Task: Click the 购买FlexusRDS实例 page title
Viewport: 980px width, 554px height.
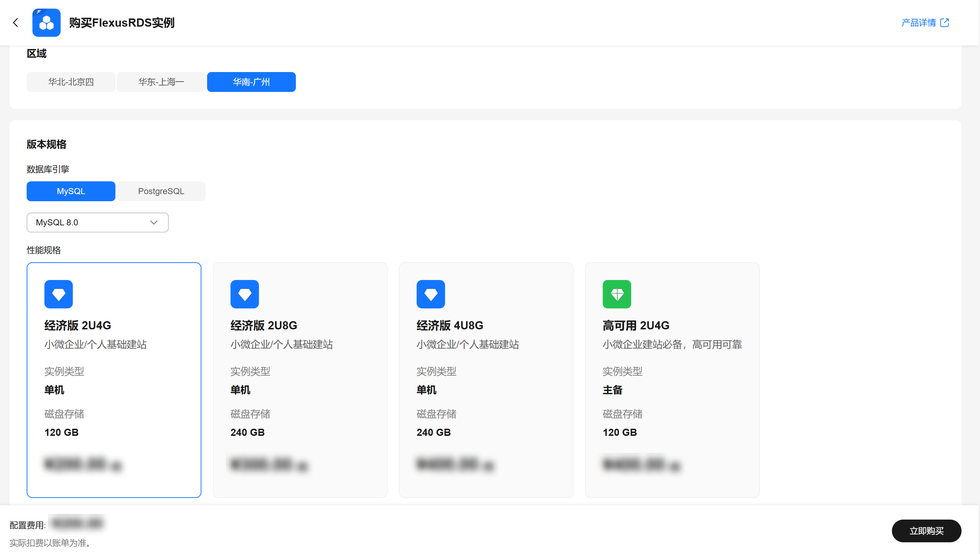Action: 122,23
